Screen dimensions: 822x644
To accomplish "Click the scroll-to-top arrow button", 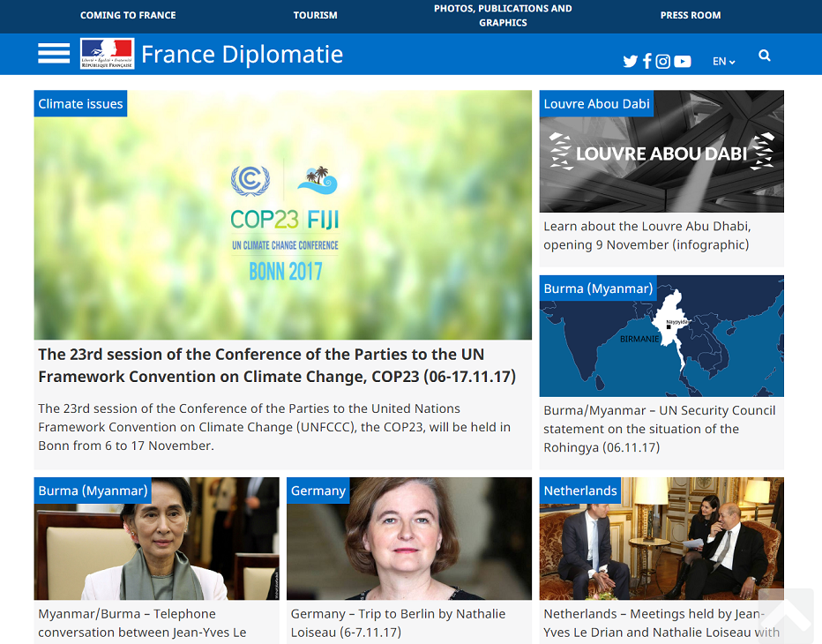I will pos(786,614).
